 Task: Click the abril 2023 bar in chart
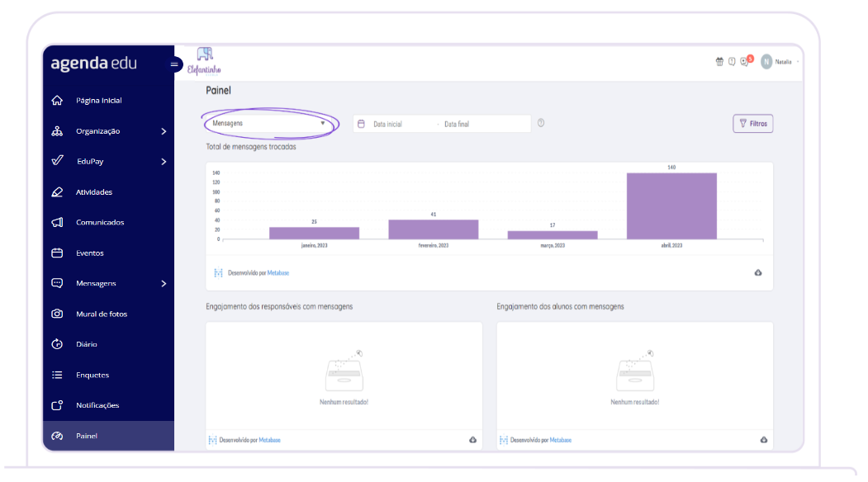click(x=671, y=206)
